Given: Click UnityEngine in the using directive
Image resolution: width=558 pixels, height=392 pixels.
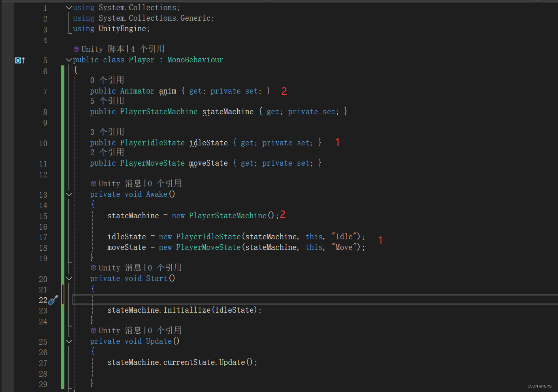Looking at the screenshot, I should coord(122,29).
